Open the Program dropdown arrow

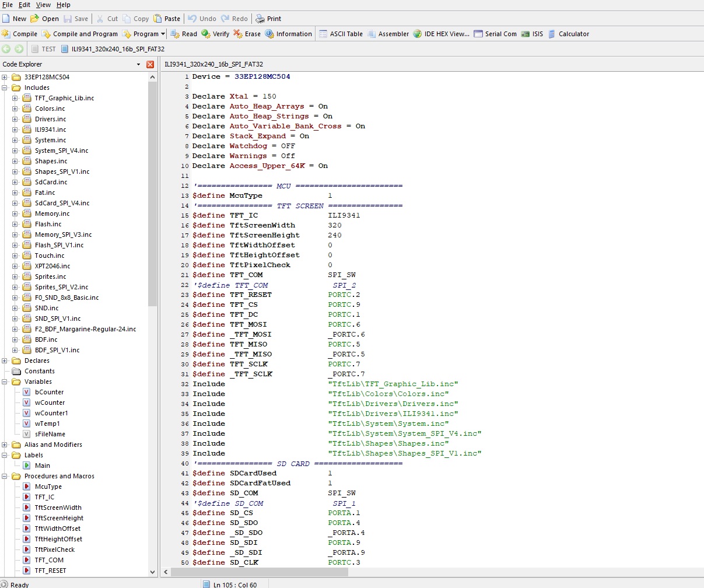163,34
